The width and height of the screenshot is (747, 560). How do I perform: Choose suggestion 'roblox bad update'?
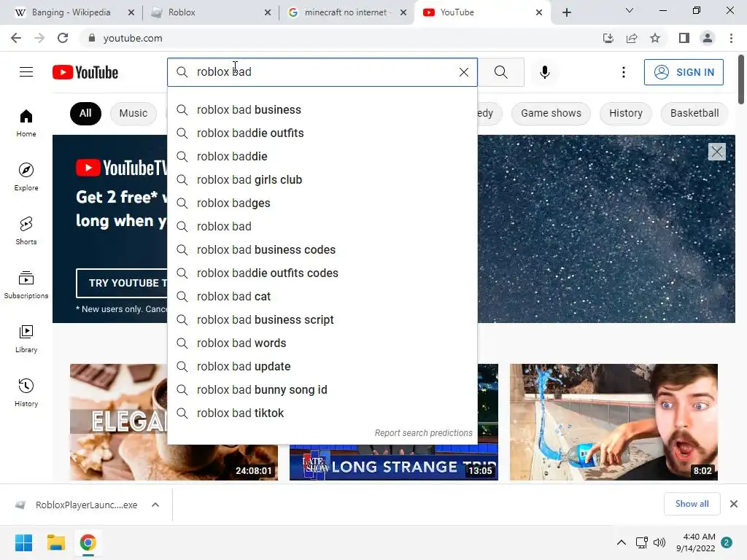[x=322, y=366]
